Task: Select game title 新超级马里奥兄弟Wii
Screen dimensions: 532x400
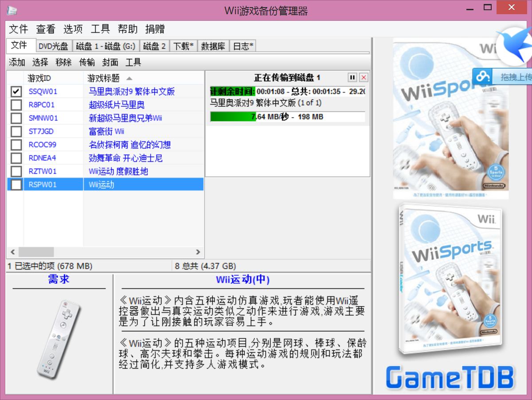Action: click(x=125, y=118)
